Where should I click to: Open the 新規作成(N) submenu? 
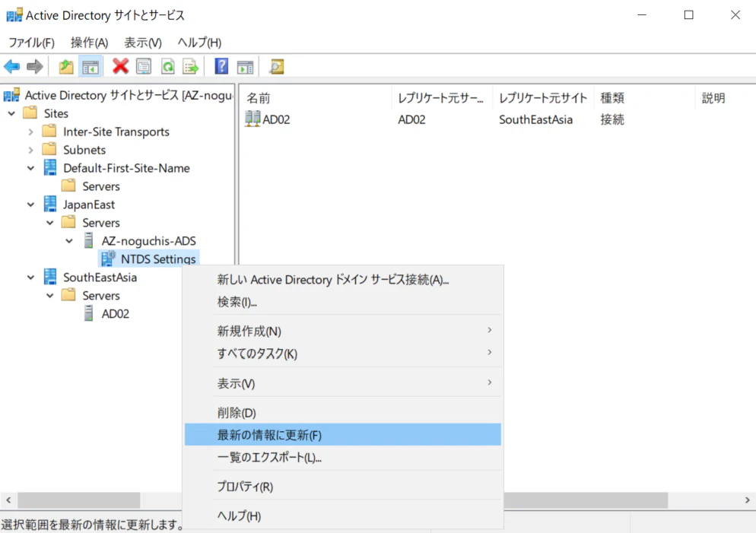(x=343, y=331)
